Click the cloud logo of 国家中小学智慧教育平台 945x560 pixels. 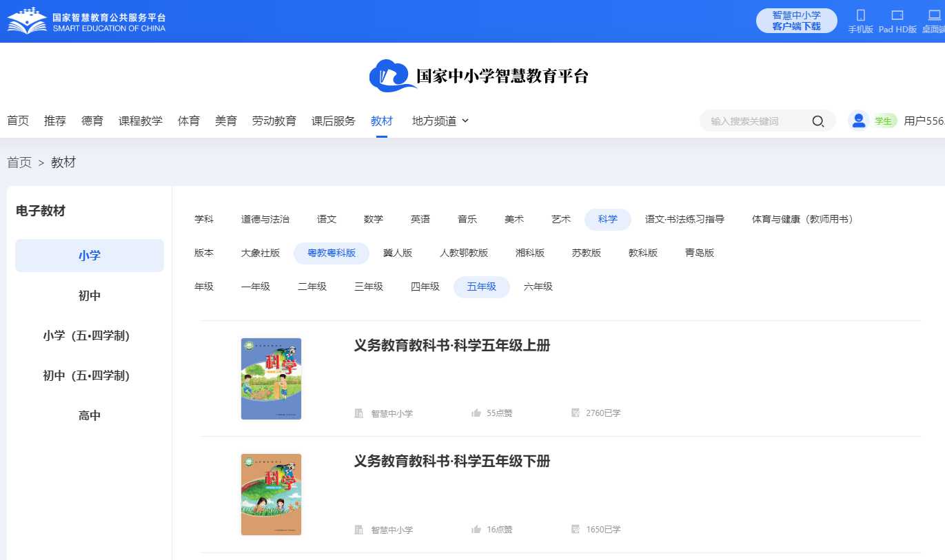[392, 76]
